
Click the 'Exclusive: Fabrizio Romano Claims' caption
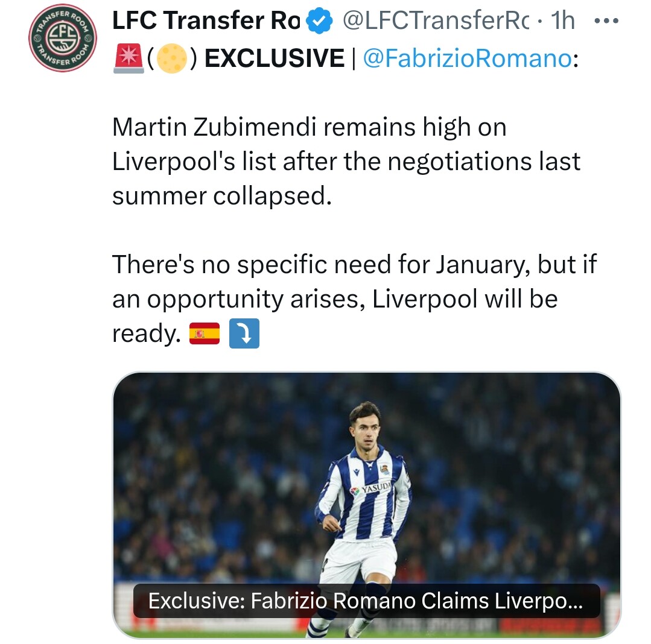[x=366, y=601]
